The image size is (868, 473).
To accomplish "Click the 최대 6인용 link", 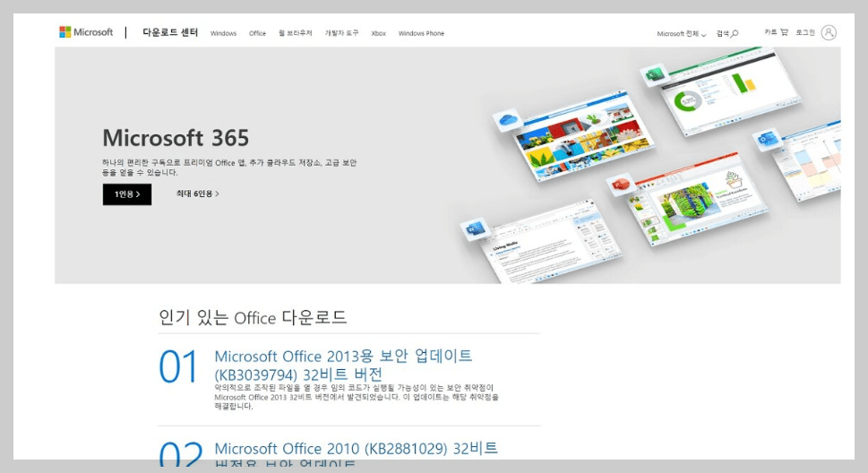I will [x=198, y=193].
